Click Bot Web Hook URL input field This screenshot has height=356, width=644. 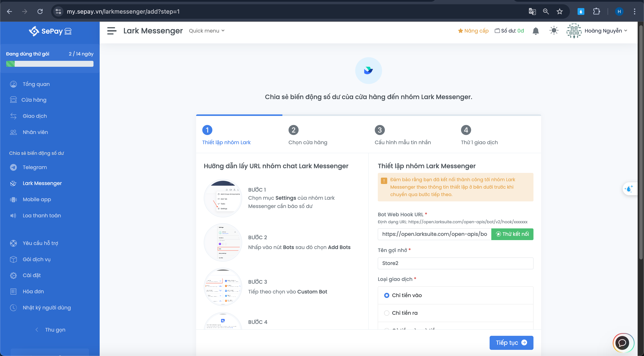click(x=434, y=234)
